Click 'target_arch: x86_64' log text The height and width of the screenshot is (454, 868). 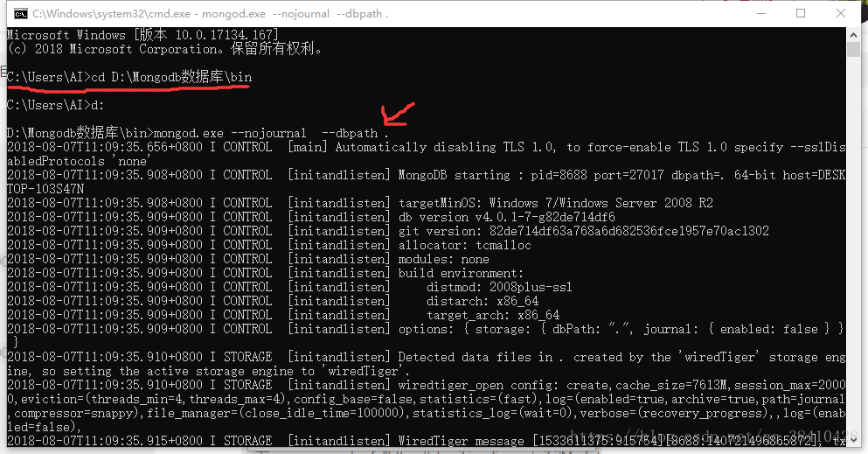coord(493,315)
